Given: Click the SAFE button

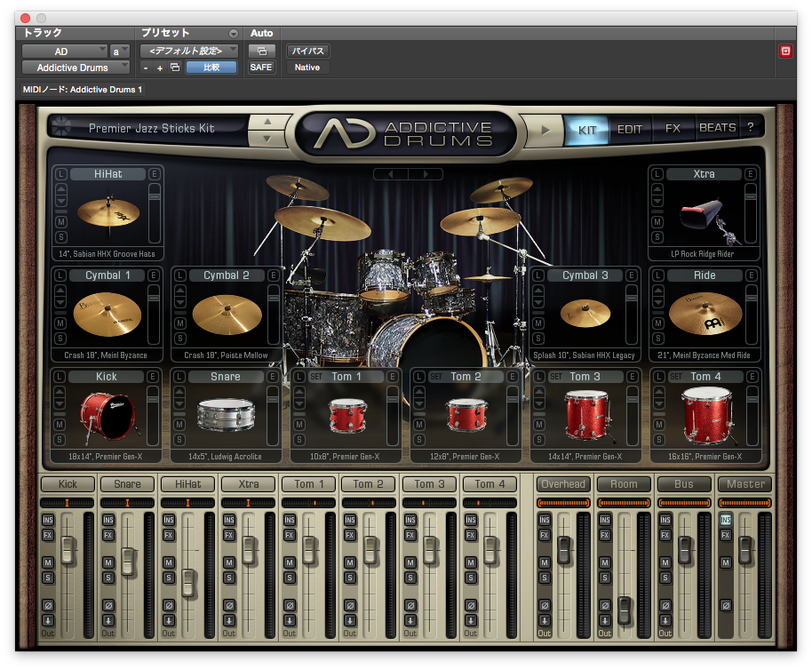Looking at the screenshot, I should pyautogui.click(x=261, y=68).
